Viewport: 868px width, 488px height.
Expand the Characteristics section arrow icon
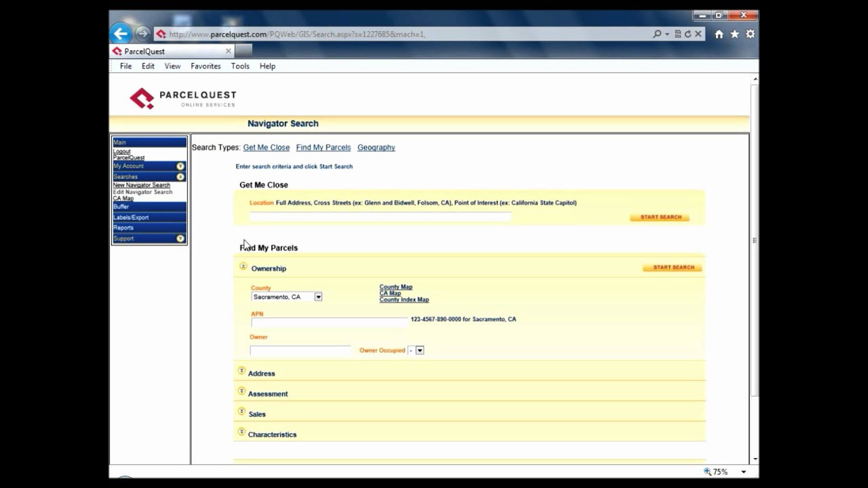241,432
